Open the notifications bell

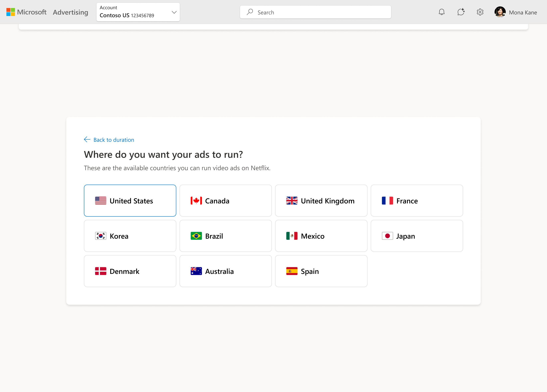[442, 12]
